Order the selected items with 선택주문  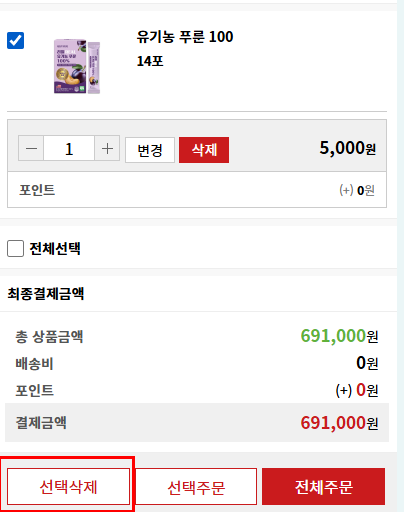pyautogui.click(x=196, y=487)
